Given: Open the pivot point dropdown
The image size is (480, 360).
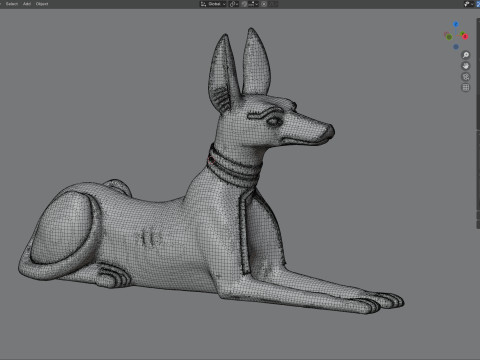Looking at the screenshot, I should click(x=234, y=4).
